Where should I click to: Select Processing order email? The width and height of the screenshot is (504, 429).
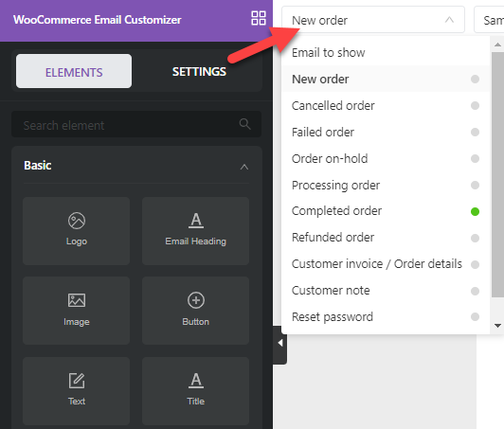(385, 185)
